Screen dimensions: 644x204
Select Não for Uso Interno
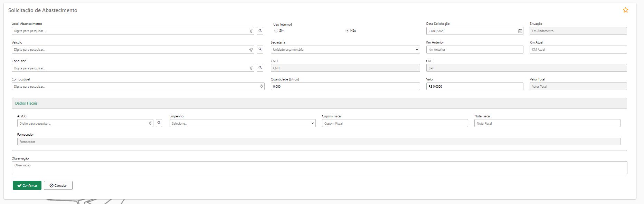point(347,31)
